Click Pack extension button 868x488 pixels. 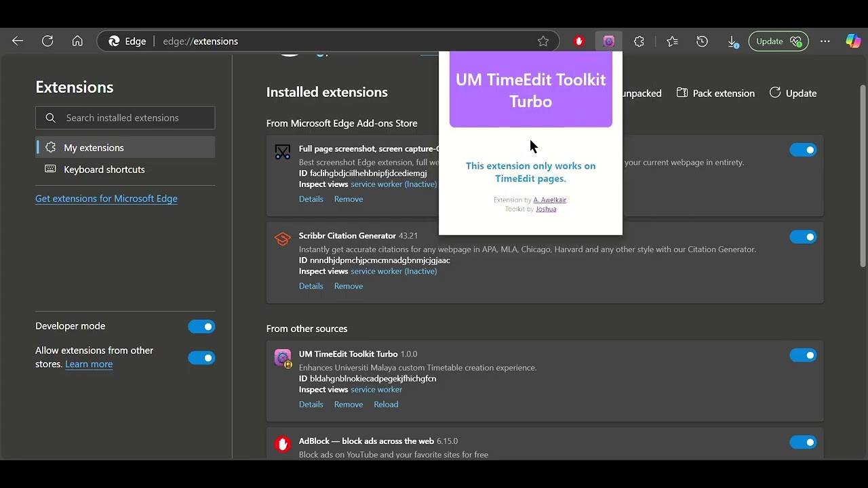(x=715, y=94)
